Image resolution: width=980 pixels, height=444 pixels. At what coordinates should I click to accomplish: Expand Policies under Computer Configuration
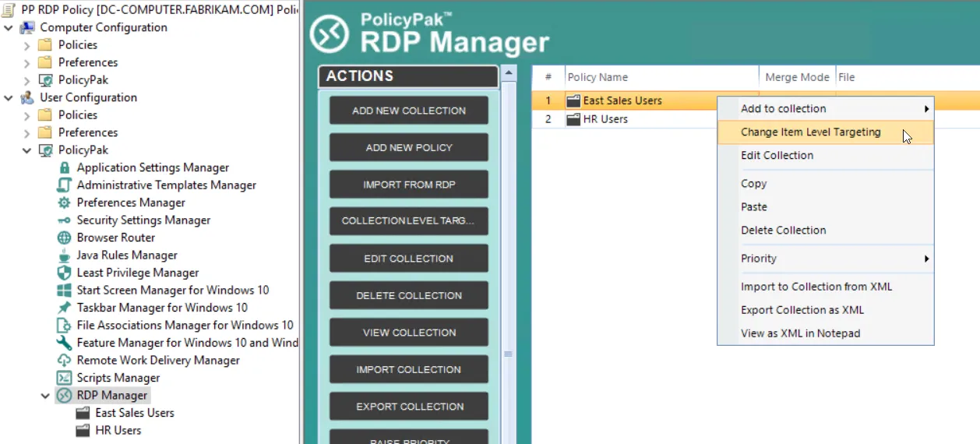pyautogui.click(x=26, y=45)
